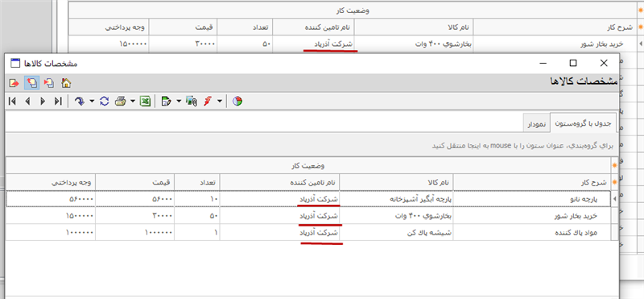Switch to the نمودار tab
644x299 pixels.
coord(537,124)
